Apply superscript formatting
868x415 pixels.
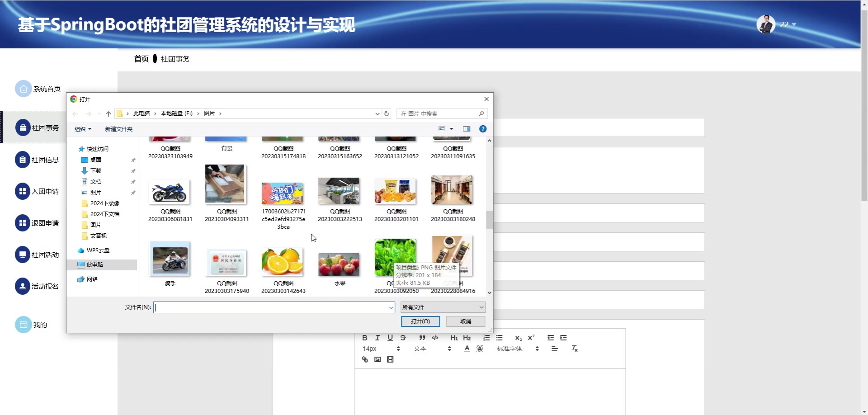[531, 338]
